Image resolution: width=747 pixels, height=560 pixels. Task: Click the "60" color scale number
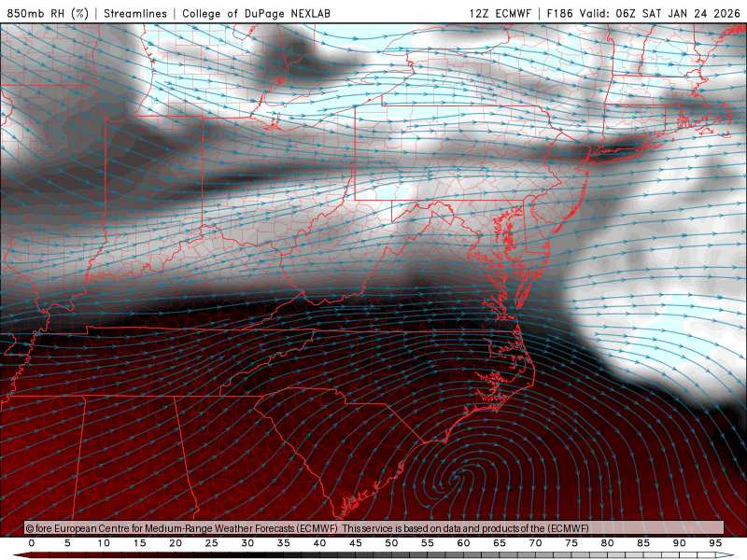463,543
